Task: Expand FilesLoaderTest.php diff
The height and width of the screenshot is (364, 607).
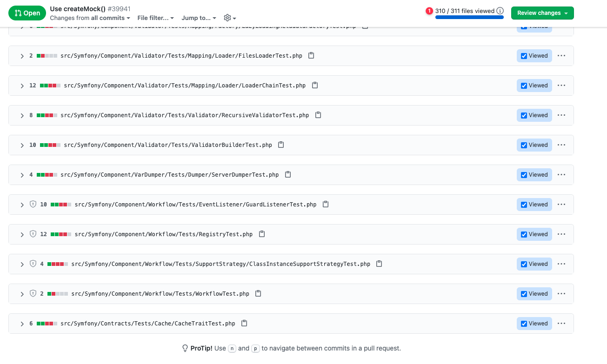Action: pos(22,56)
